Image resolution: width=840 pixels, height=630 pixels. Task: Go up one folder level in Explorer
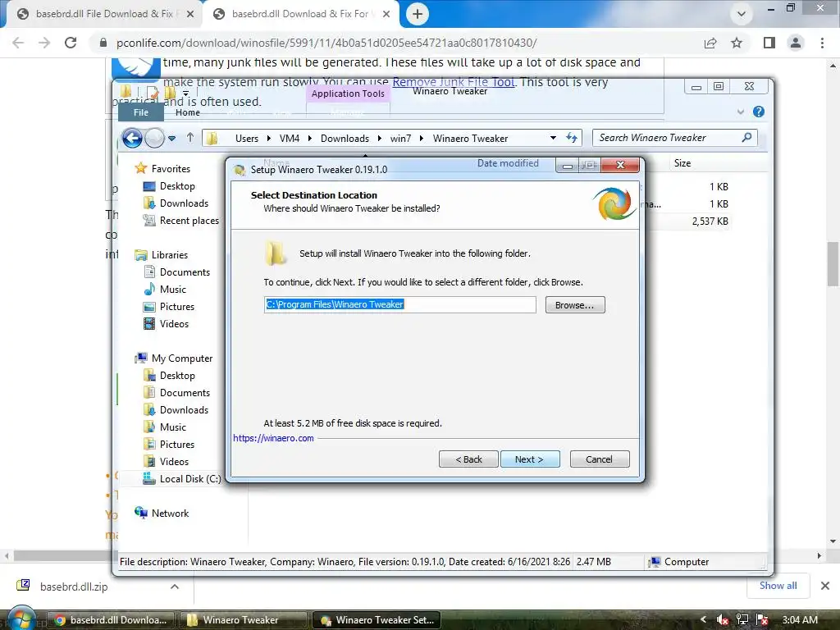point(190,138)
